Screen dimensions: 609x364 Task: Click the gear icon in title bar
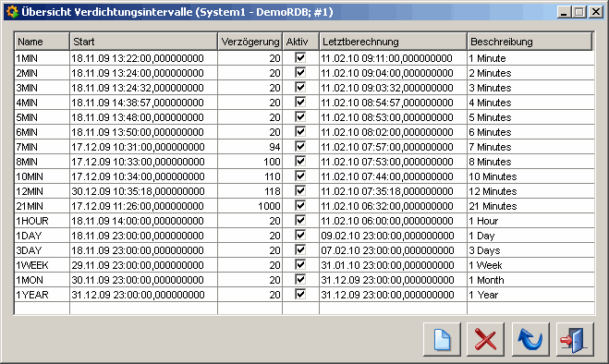coord(12,12)
